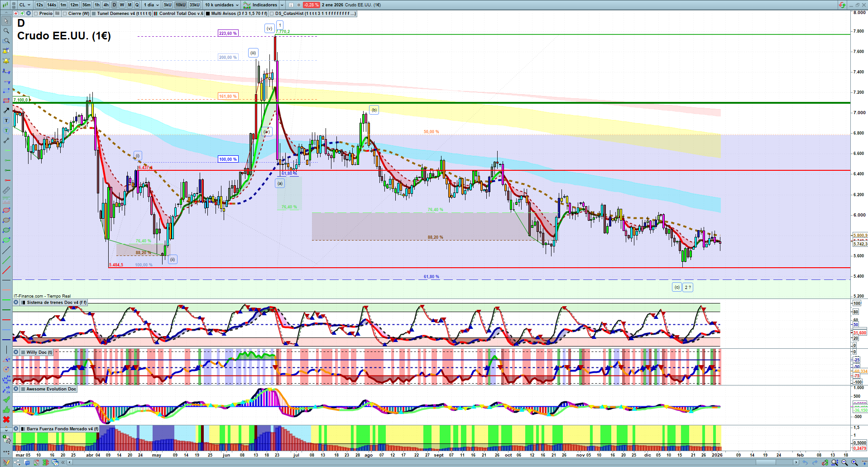Toggle the Tunel Domenec v4 color box

tap(94, 14)
